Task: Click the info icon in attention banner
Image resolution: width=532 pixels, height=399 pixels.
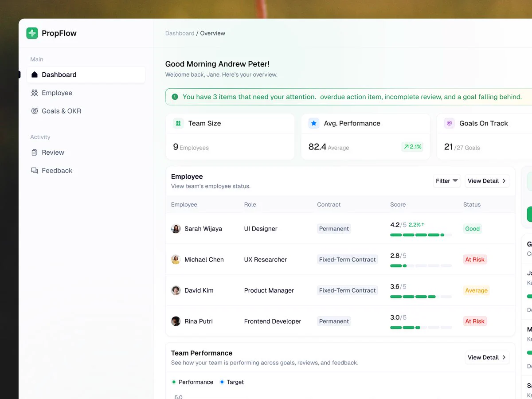Action: point(175,97)
